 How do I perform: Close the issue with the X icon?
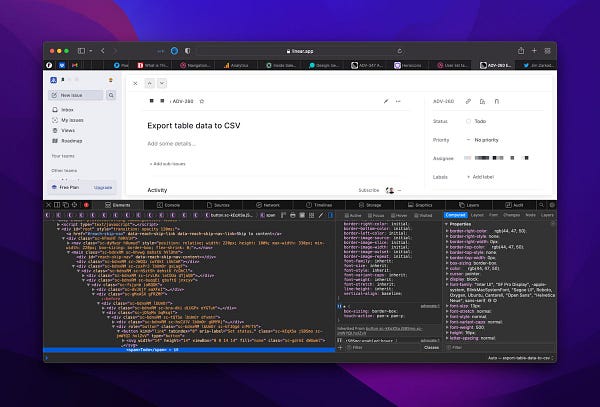[x=135, y=83]
